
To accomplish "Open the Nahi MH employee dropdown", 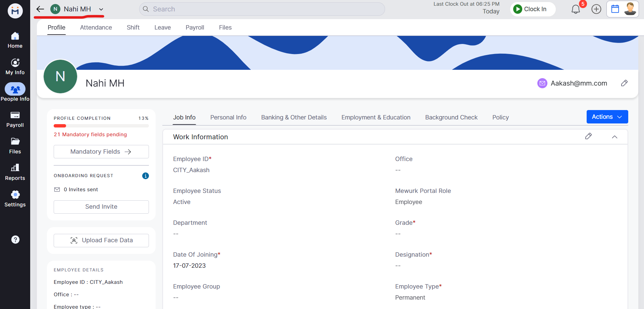I will click(x=101, y=9).
